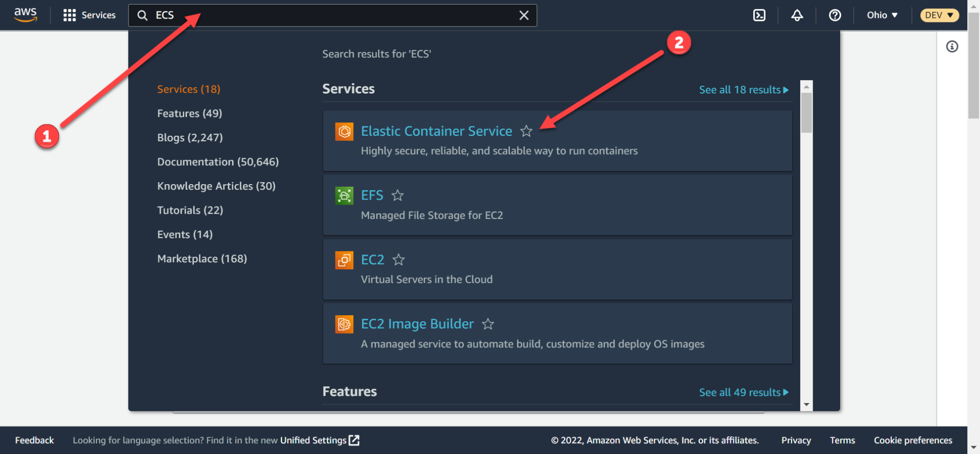Click the 'Virtual Servers in the Cloud' description
Viewport: 980px width, 454px height.
pyautogui.click(x=427, y=280)
